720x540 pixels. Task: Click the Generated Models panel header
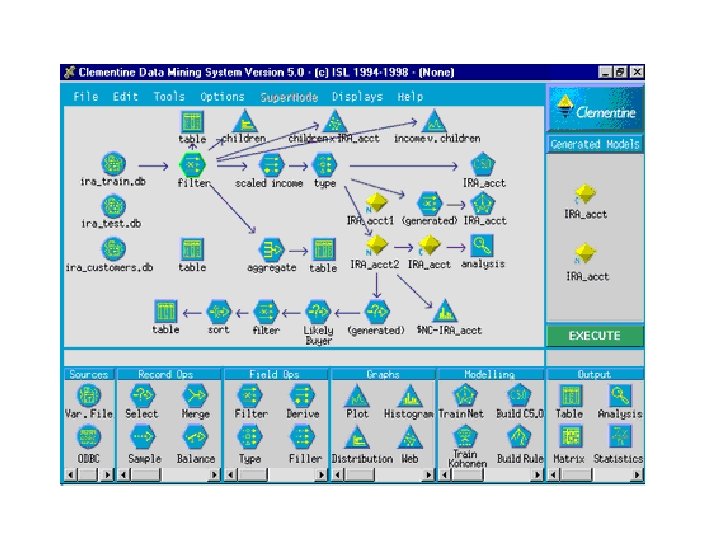(x=595, y=144)
